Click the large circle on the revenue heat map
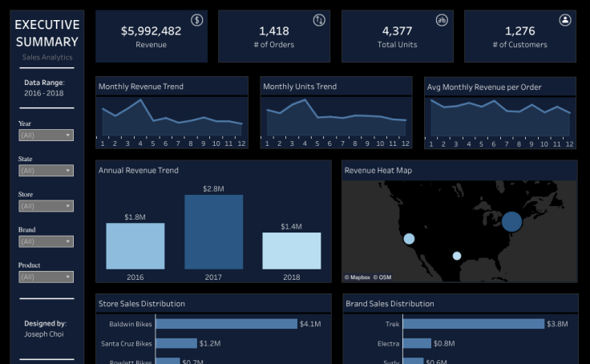590x364 pixels. tap(511, 221)
